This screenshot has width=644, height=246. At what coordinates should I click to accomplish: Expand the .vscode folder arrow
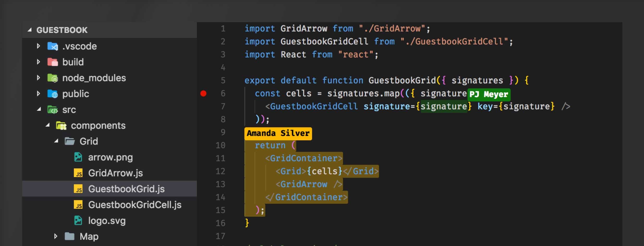[x=39, y=46]
